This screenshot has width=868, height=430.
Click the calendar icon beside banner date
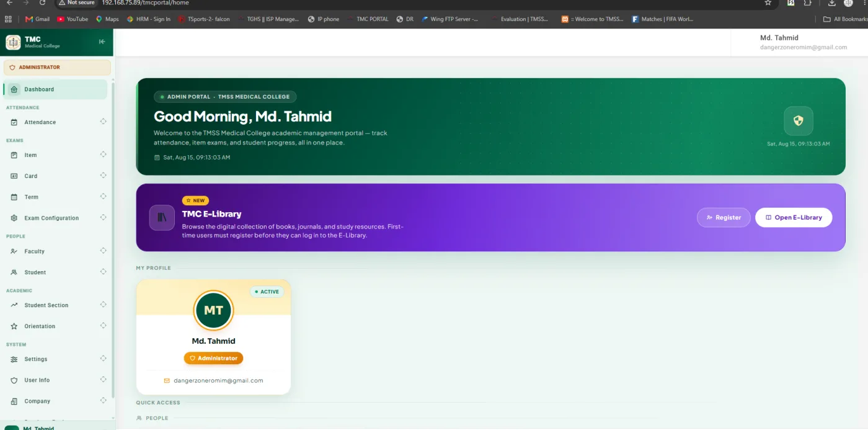pos(157,158)
